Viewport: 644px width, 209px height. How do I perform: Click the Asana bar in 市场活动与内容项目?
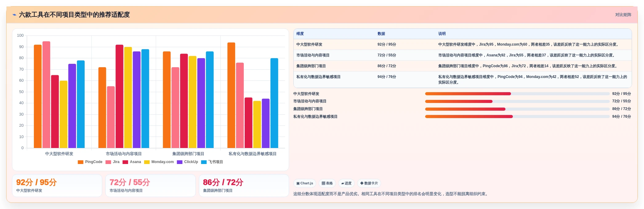pos(119,96)
